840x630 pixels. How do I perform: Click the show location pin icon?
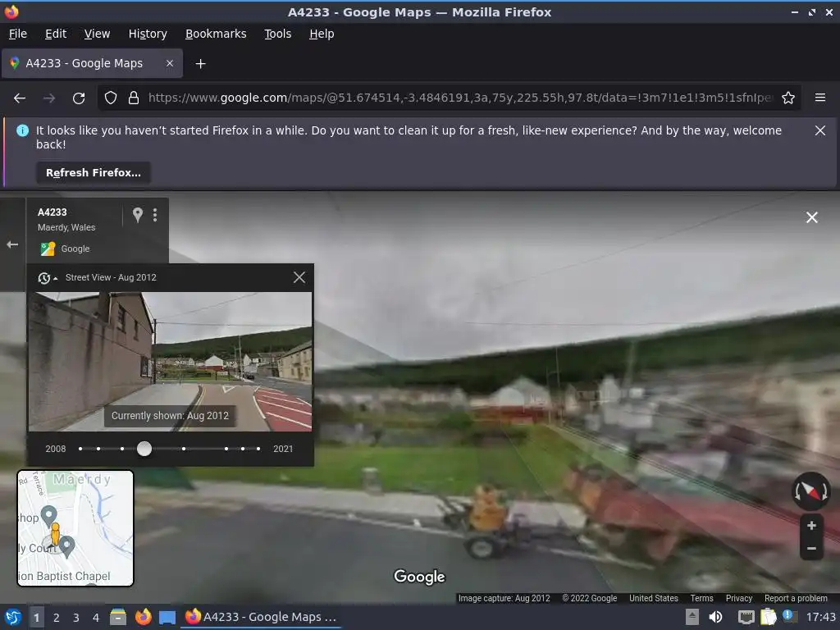[x=138, y=215]
